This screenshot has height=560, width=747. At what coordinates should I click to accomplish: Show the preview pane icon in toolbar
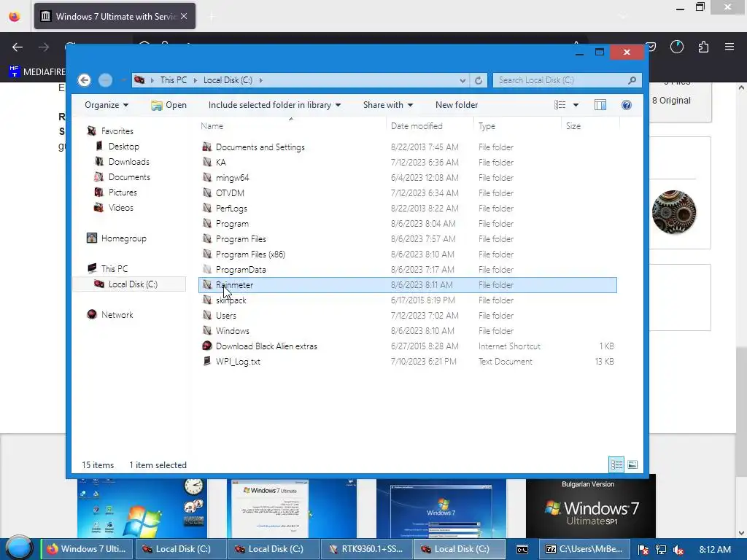[x=600, y=105]
